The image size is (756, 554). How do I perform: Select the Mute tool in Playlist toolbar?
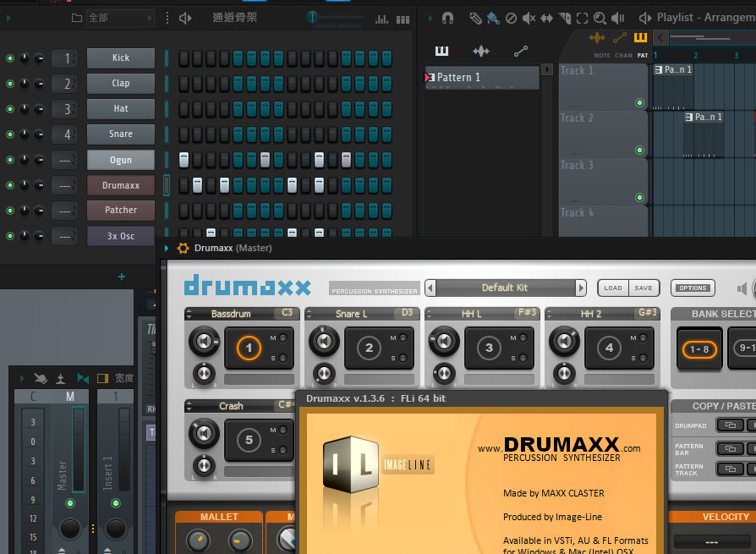pyautogui.click(x=529, y=19)
